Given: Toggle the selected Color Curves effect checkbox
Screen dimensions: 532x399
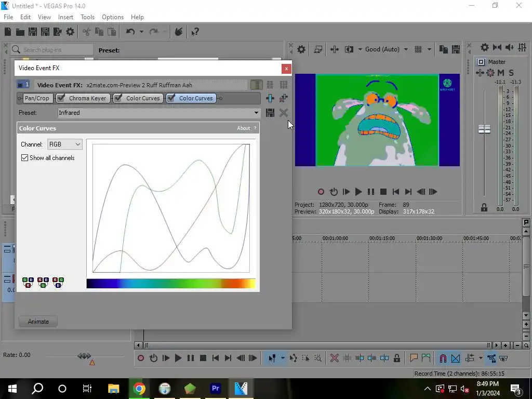Looking at the screenshot, I should (x=171, y=98).
